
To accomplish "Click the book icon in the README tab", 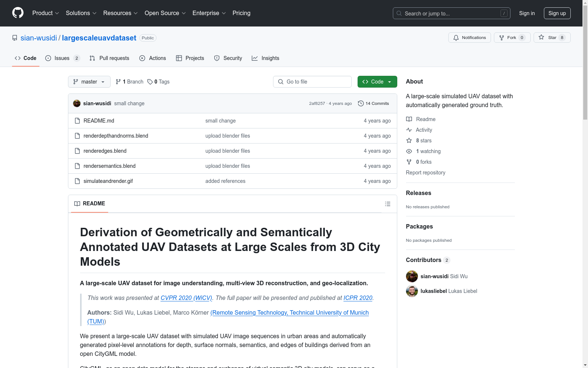I will click(x=77, y=204).
